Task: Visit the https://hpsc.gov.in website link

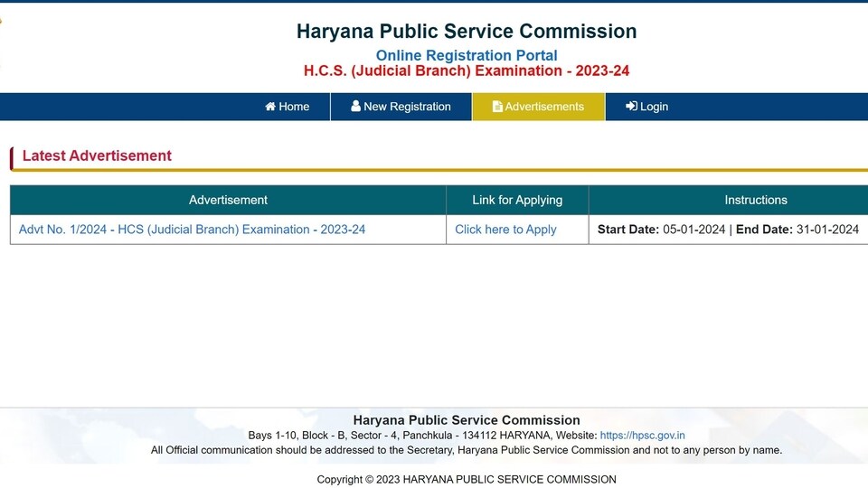Action: pyautogui.click(x=642, y=436)
